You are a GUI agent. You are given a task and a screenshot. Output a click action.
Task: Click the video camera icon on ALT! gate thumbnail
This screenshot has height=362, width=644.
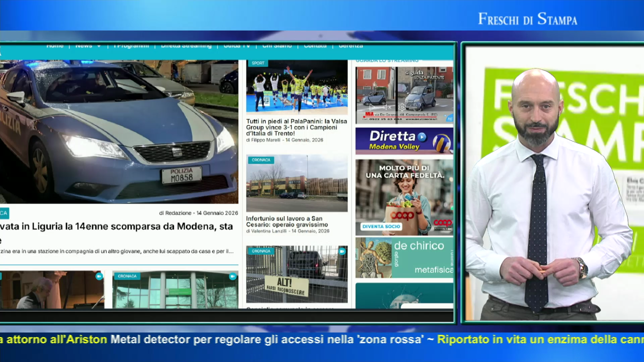coord(342,251)
